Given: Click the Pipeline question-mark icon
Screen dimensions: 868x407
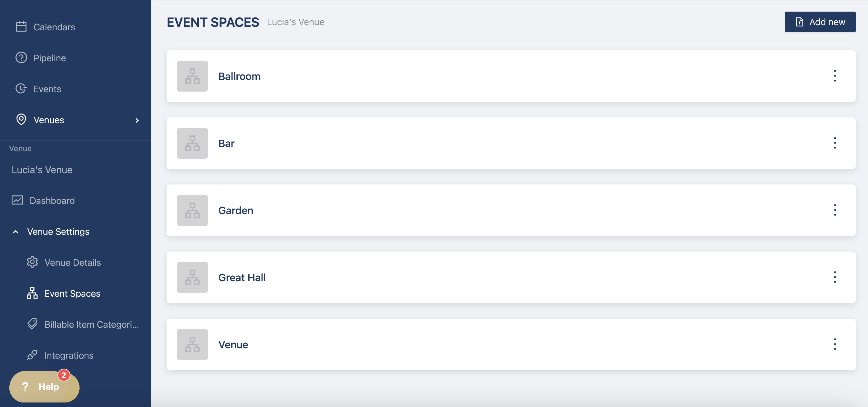Looking at the screenshot, I should coord(21,58).
